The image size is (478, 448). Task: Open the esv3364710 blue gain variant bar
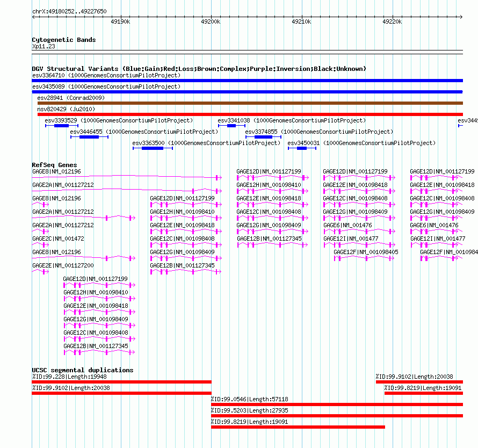(247, 81)
